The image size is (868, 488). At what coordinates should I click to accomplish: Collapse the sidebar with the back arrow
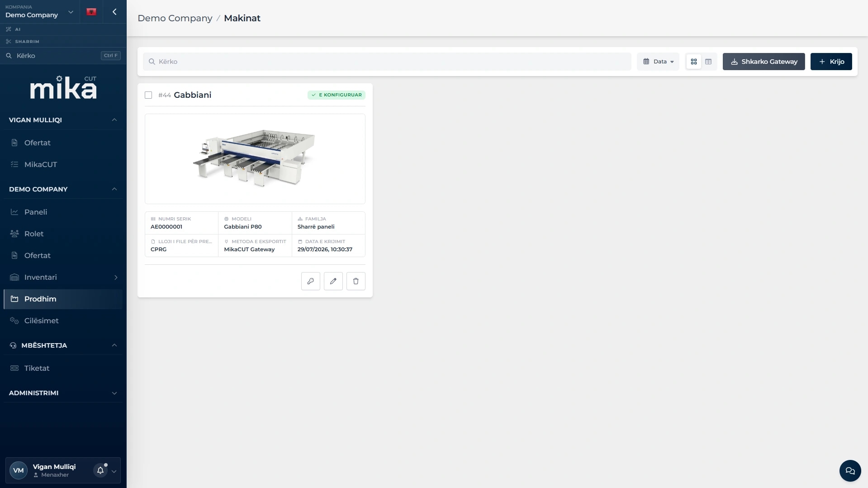coord(114,12)
